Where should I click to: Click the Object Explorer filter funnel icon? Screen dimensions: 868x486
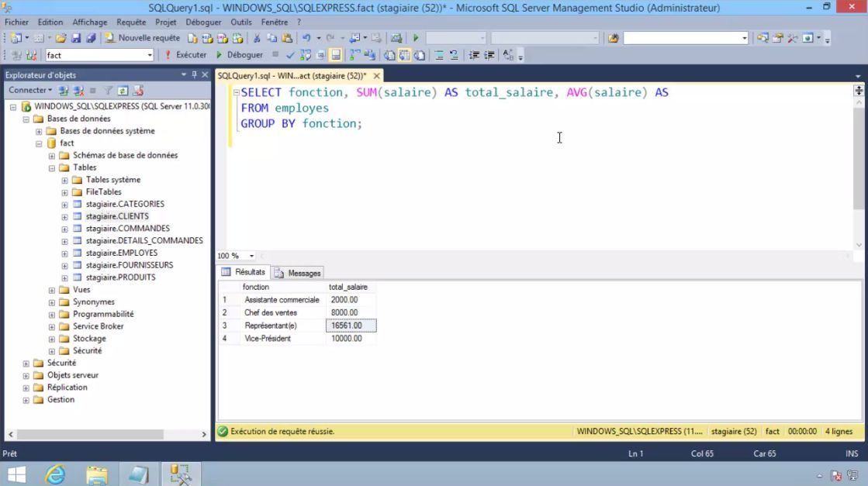tap(109, 90)
